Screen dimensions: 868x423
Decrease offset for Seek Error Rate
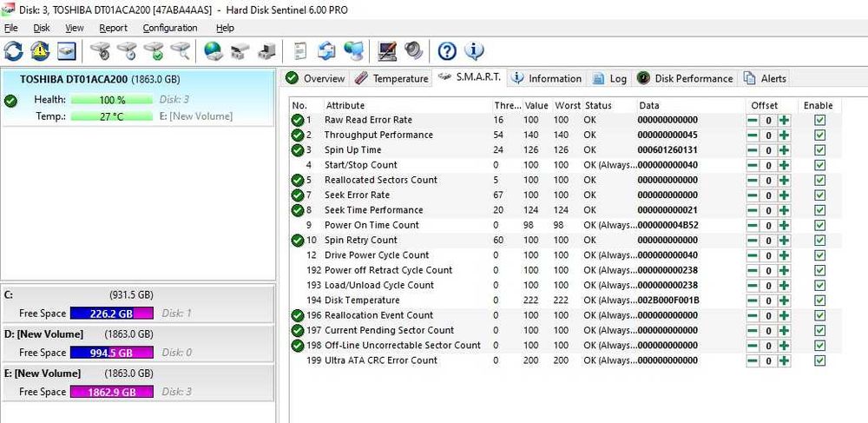point(753,195)
